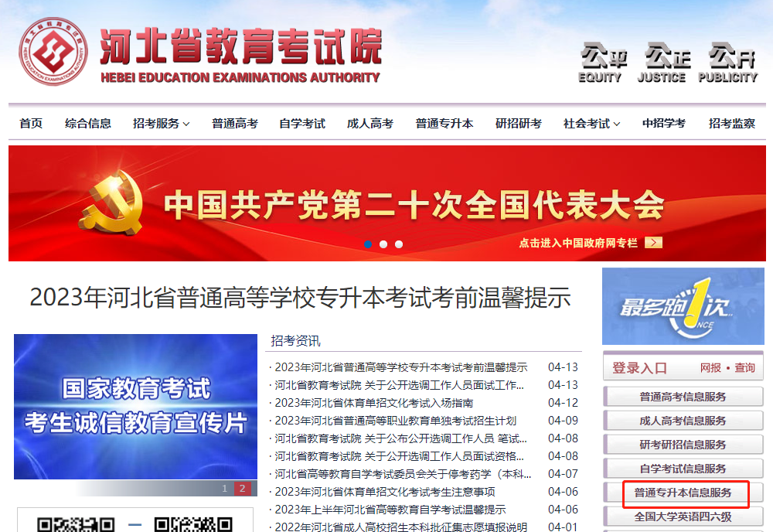Click the 招考资讯 section heading
Viewport: 773px width, 532px height.
coord(295,341)
